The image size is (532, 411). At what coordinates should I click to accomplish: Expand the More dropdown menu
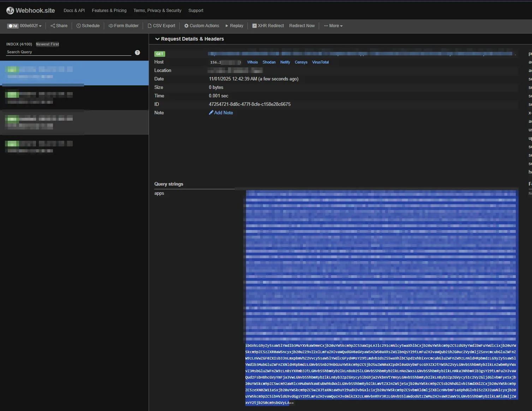333,26
